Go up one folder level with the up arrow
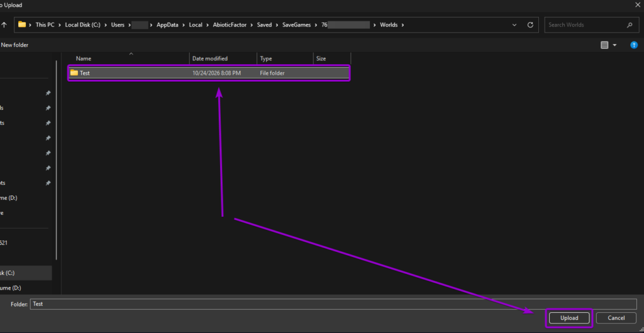644x333 pixels. pyautogui.click(x=4, y=25)
